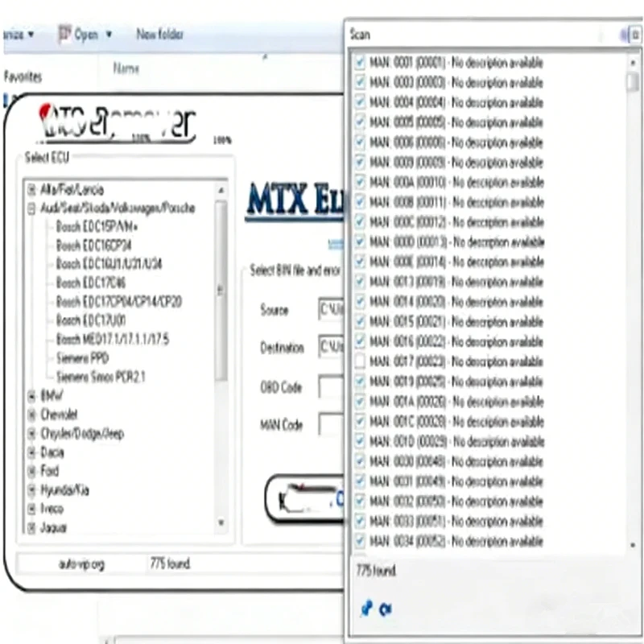Click the MAN: 0030 (00048) row text
The height and width of the screenshot is (644, 644).
point(456,461)
